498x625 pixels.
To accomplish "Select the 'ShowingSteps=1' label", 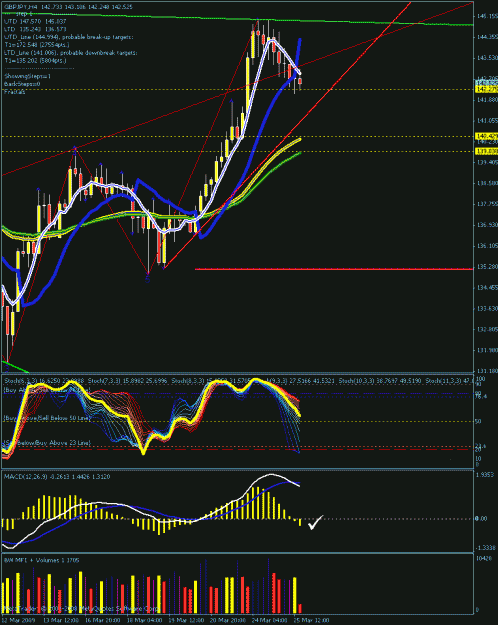I will point(27,76).
